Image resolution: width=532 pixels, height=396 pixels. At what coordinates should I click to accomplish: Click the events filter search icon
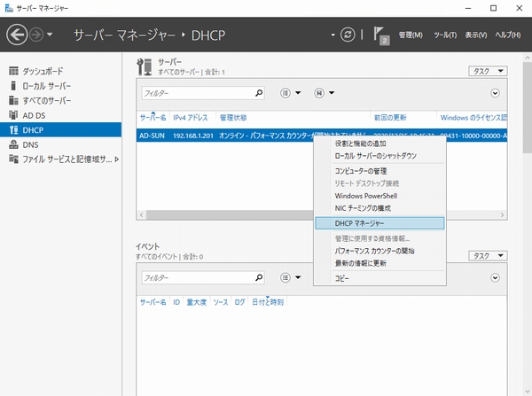tap(259, 277)
